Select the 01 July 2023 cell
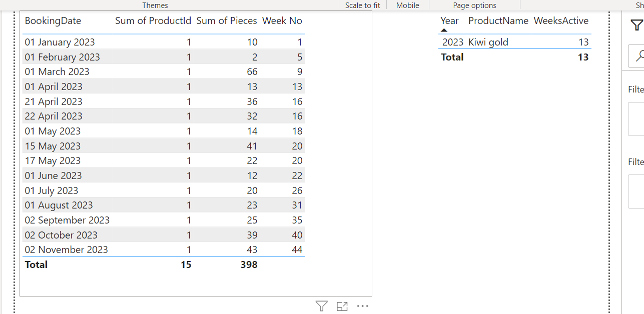The width and height of the screenshot is (644, 314). (52, 190)
